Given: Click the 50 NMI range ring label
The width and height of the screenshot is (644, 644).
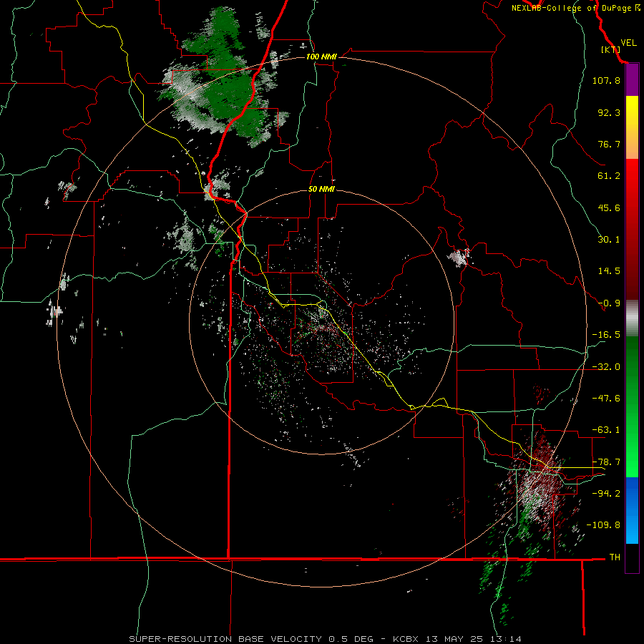Looking at the screenshot, I should [x=321, y=189].
